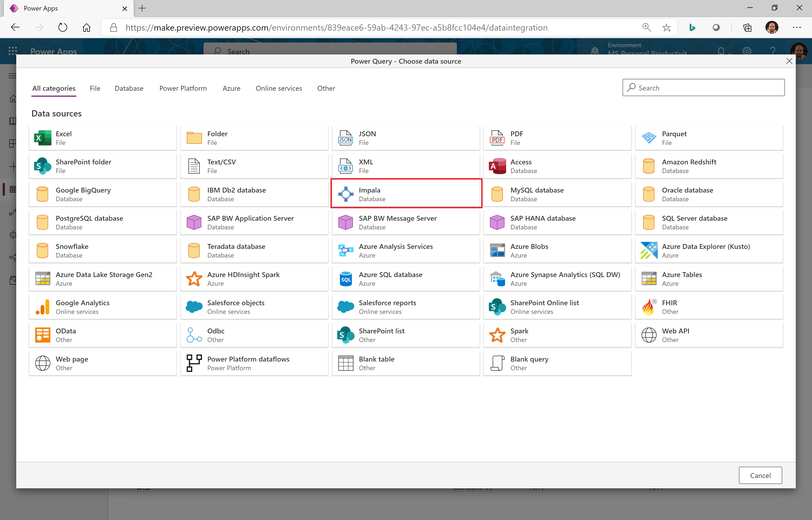Choose the Impala database connector icon

click(345, 194)
